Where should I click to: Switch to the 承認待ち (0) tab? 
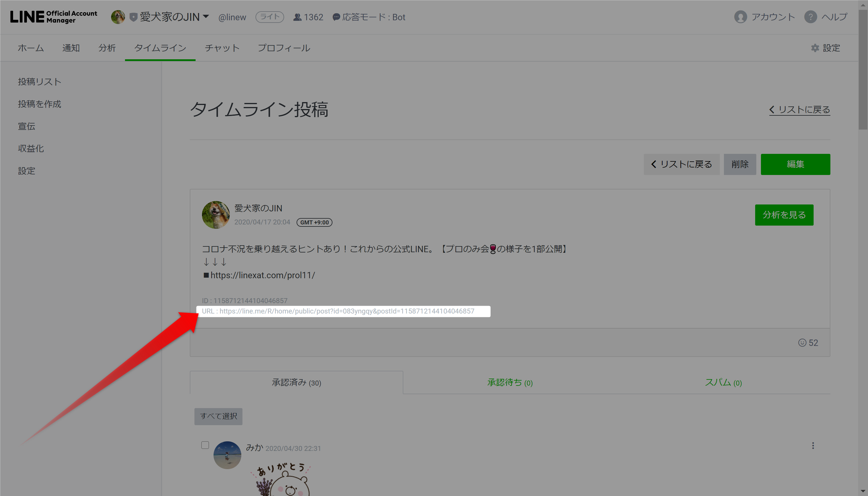coord(510,383)
